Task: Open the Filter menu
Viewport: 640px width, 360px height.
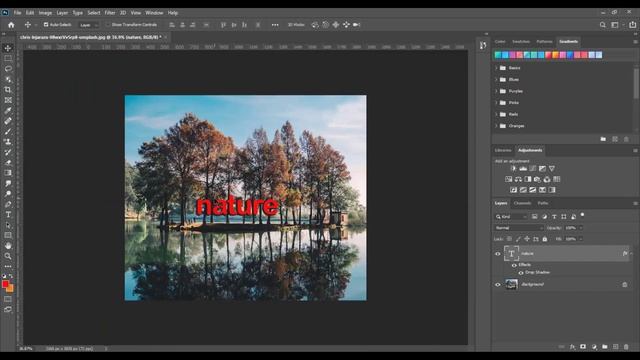Action: (110, 13)
